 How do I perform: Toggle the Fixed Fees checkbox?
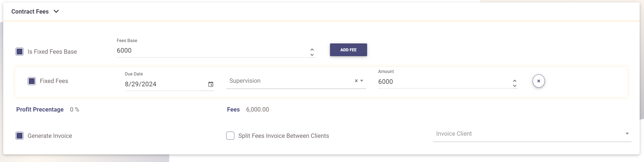(x=32, y=81)
